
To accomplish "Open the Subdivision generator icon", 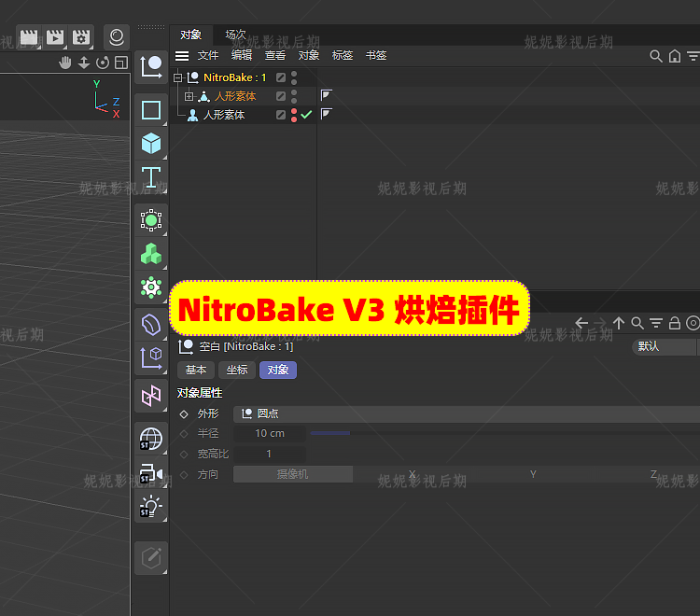I will 151,220.
